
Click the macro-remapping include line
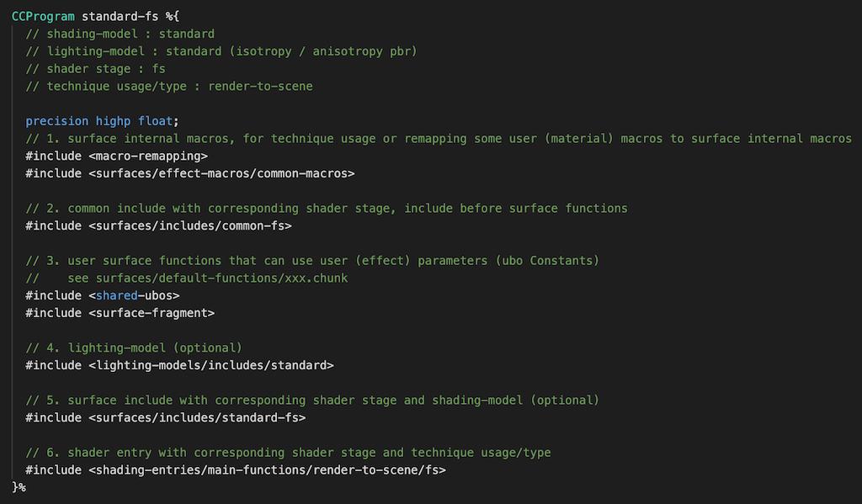[116, 157]
